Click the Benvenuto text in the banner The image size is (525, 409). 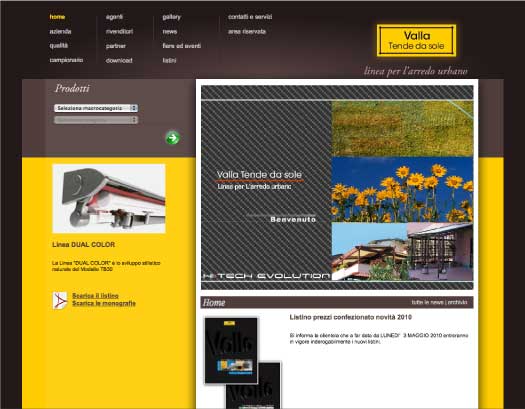(x=293, y=220)
